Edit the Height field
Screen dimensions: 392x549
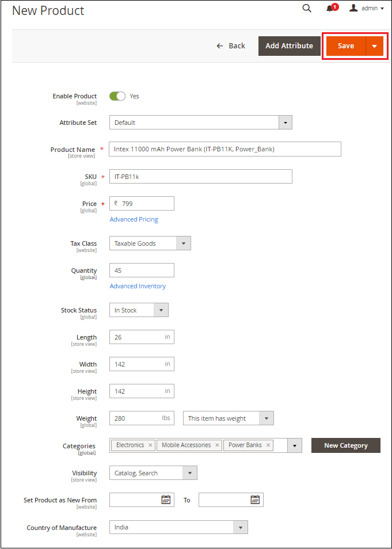pos(142,391)
